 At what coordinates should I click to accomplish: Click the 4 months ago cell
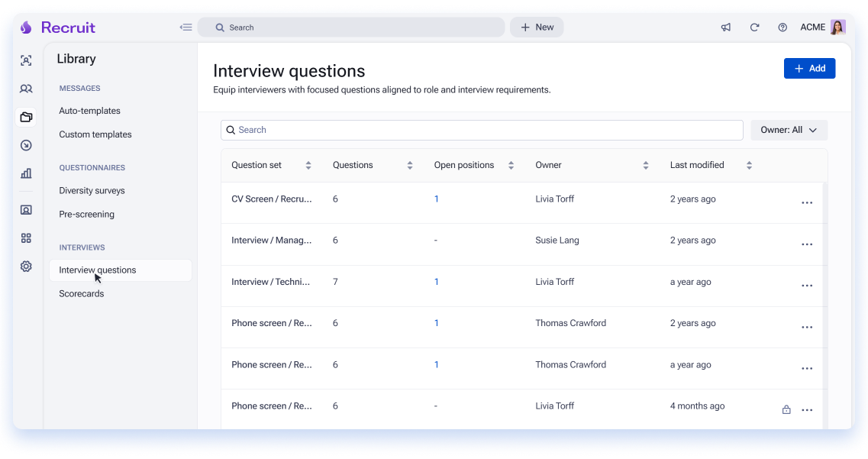697,406
